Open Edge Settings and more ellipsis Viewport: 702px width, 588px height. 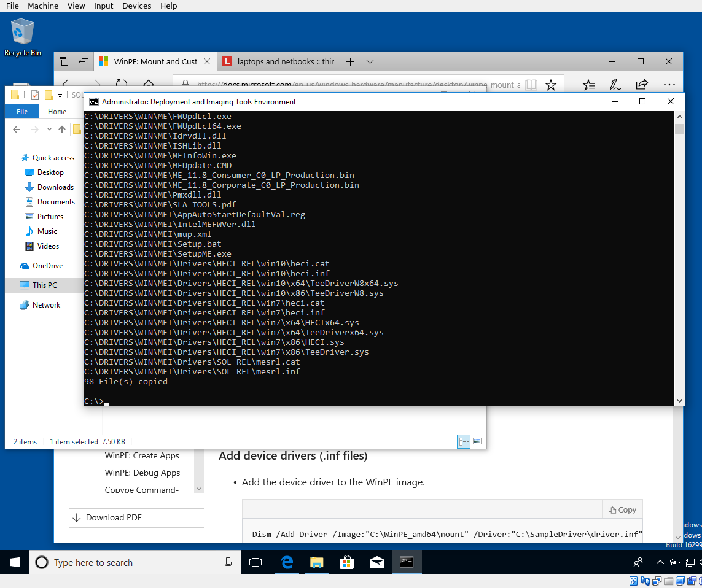(669, 85)
